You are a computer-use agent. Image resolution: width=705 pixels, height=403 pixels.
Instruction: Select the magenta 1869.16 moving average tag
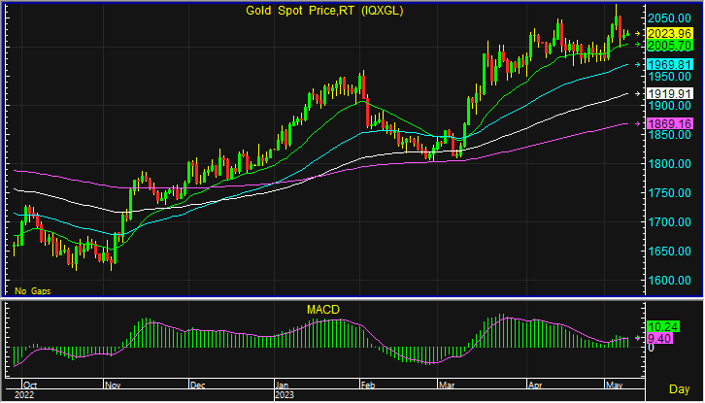click(x=670, y=123)
